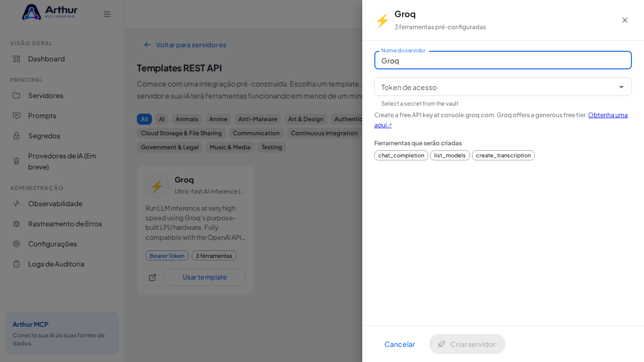
Task: Click 'Select a secret from the vault' hint
Action: pos(420,104)
